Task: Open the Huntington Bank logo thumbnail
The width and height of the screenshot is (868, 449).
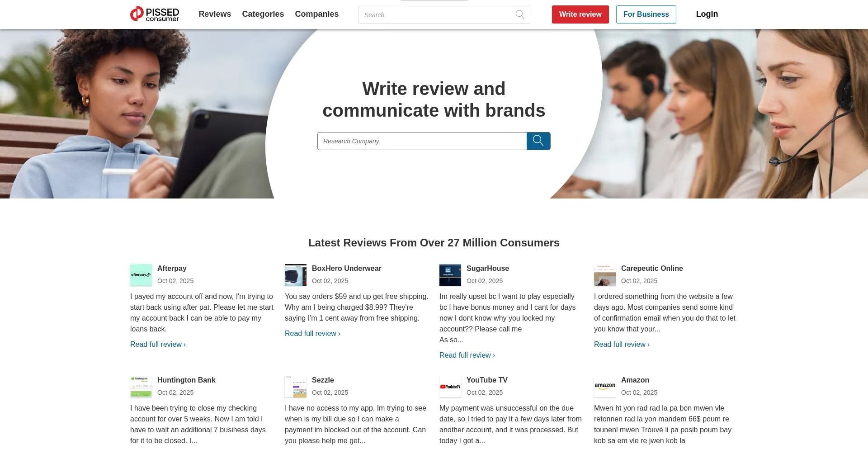Action: pyautogui.click(x=141, y=387)
